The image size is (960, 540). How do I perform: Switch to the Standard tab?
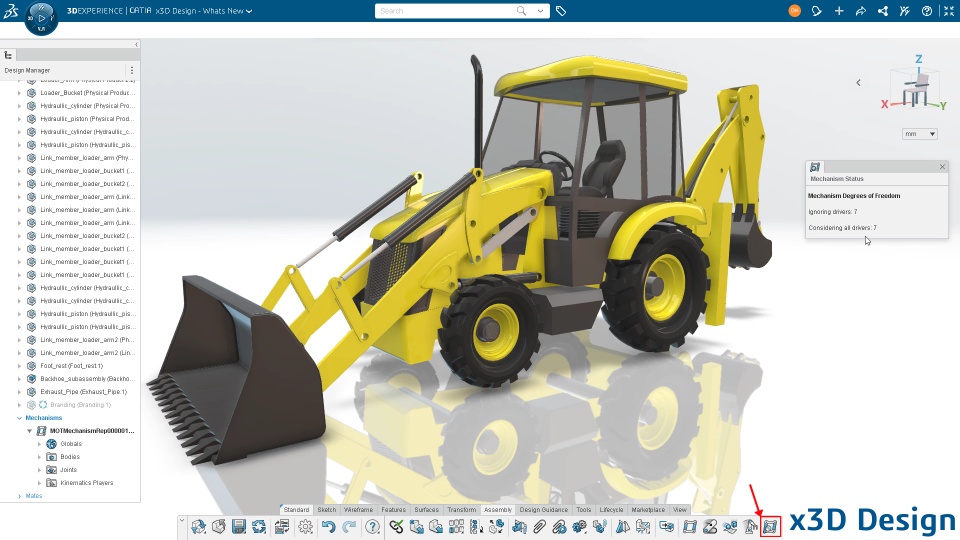tap(296, 509)
